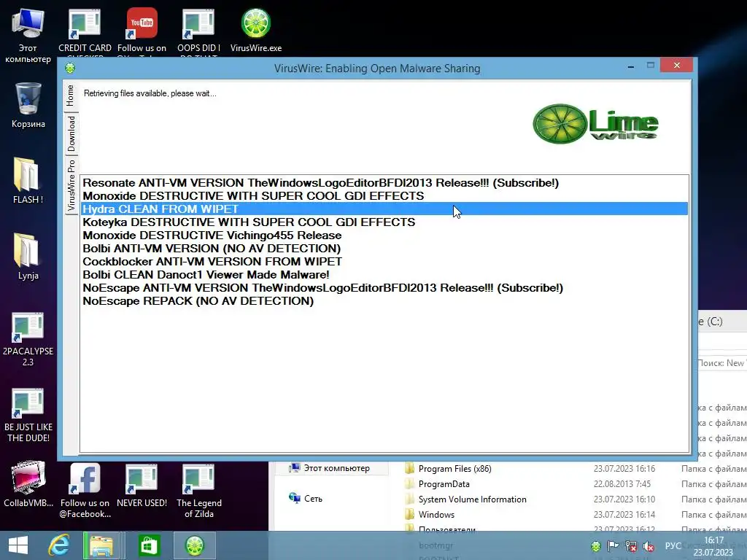
Task: Select Koteyka DESTRUCTIVE WITH SUPER COOL GDI EFFECTS
Action: tap(384, 222)
